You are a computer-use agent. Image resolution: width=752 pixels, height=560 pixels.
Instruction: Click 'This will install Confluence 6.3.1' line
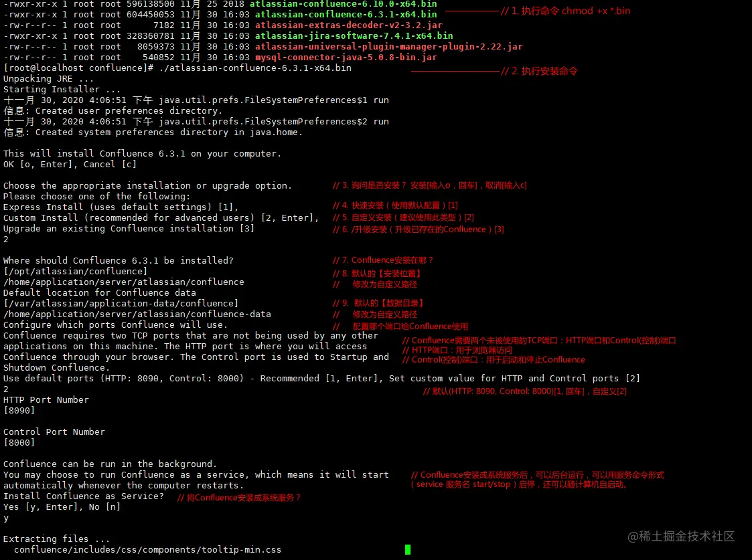tap(142, 154)
